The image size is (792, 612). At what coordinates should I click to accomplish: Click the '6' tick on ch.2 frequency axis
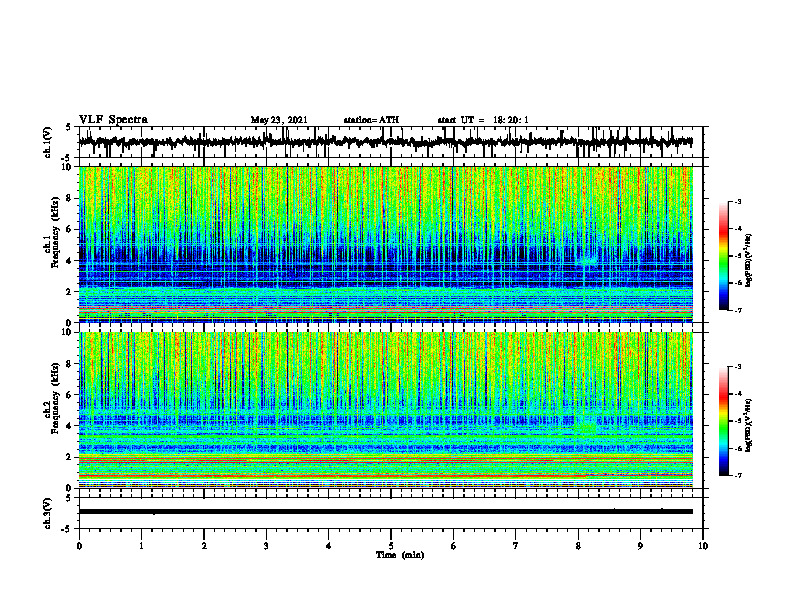[69, 394]
